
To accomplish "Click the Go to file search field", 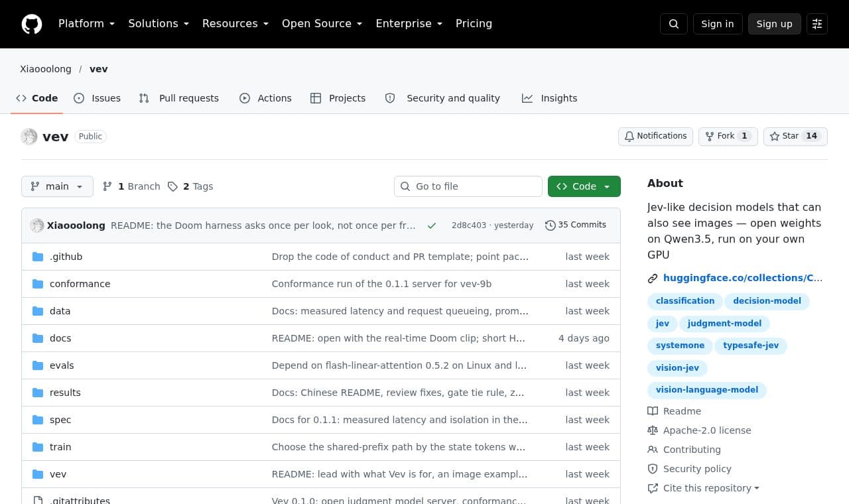I will point(468,186).
